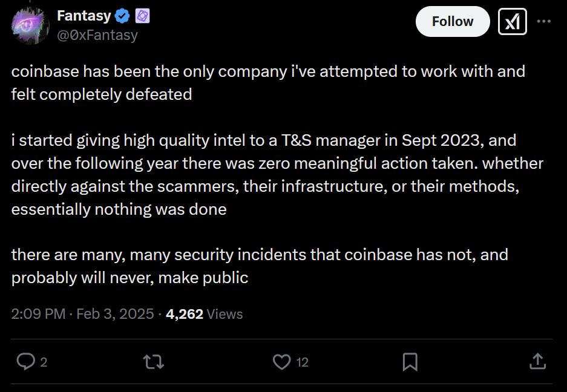
Task: Toggle the like on this tweet
Action: pos(281,362)
